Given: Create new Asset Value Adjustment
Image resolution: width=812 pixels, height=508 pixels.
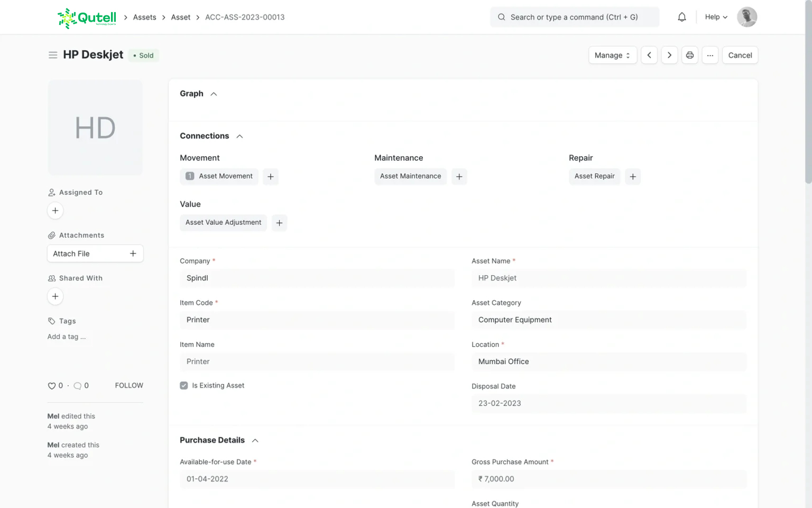Looking at the screenshot, I should click(280, 223).
